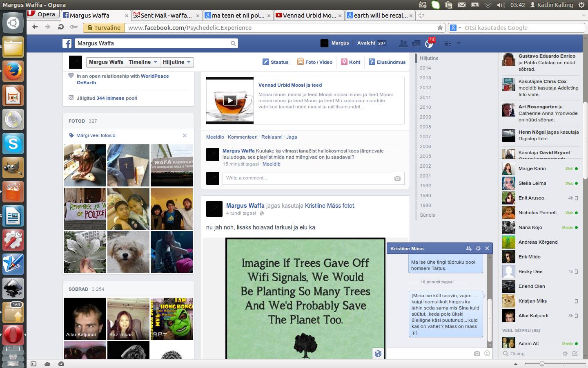Switch to ma tean et nii pol... tab
Viewport: 588px width, 368px height.
point(238,16)
